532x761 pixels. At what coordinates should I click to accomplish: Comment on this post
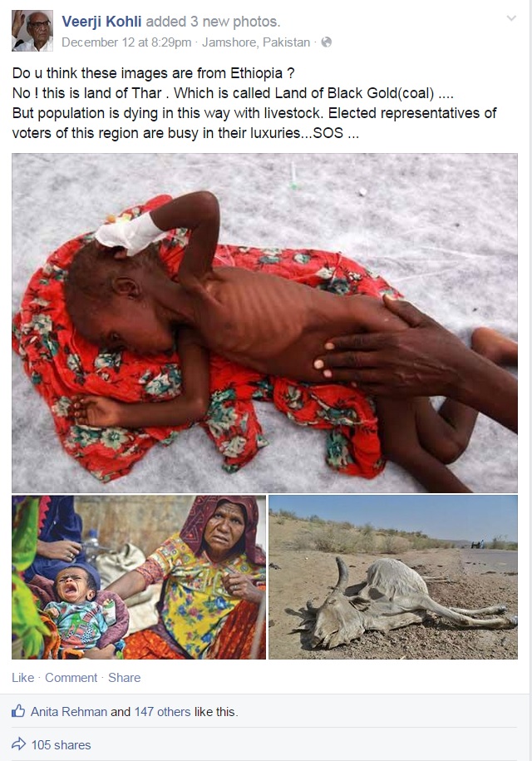click(71, 678)
